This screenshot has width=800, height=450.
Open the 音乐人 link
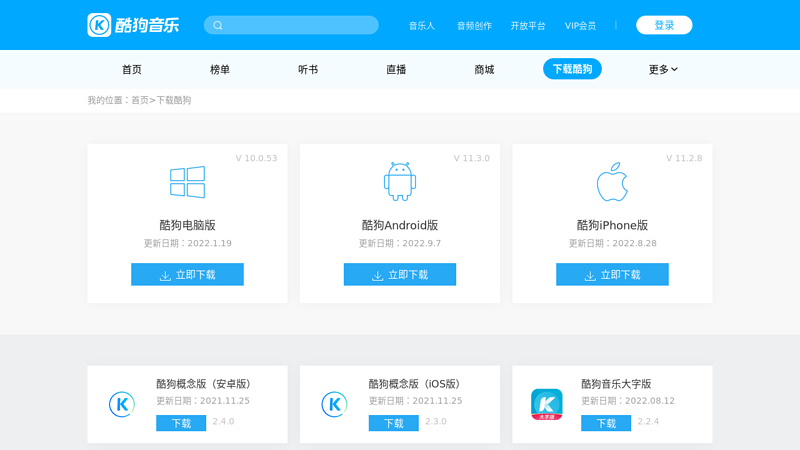tap(422, 26)
